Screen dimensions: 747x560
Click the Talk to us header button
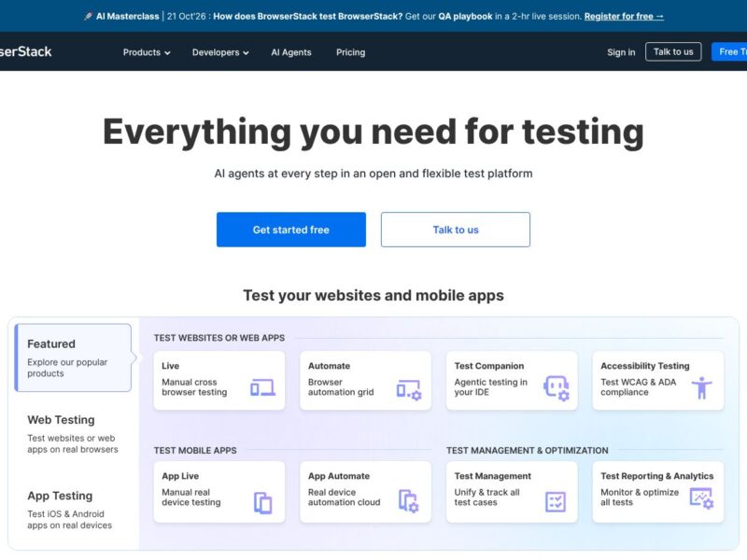coord(673,51)
